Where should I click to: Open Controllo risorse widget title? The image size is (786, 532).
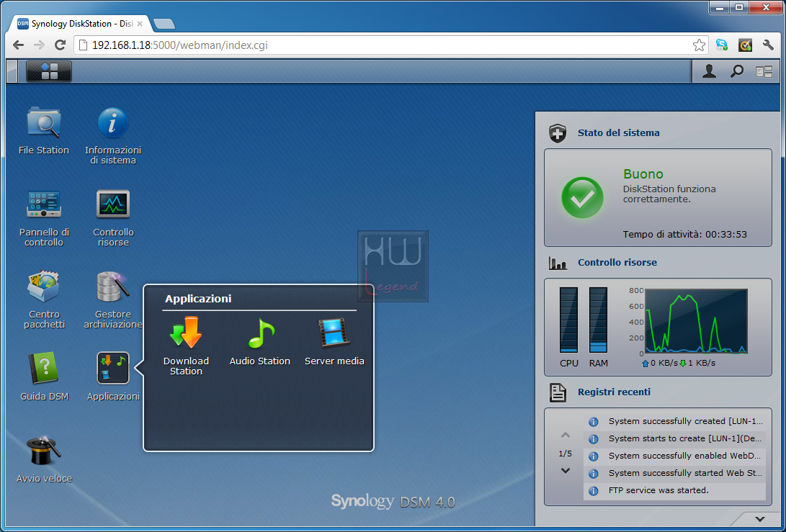click(617, 263)
